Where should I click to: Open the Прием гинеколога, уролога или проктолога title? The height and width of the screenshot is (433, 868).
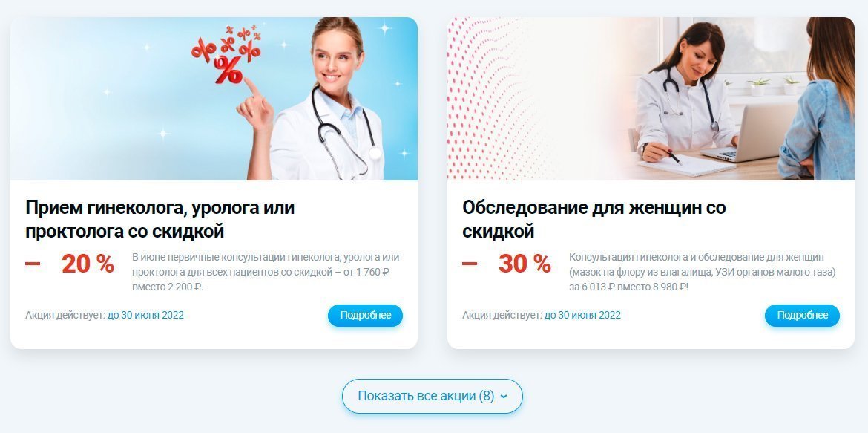pos(160,220)
